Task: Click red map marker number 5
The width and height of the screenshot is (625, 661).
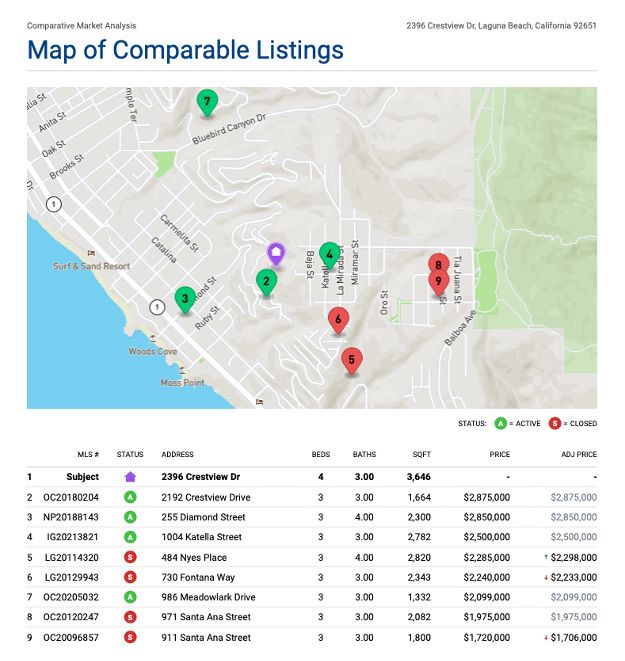Action: pos(351,359)
